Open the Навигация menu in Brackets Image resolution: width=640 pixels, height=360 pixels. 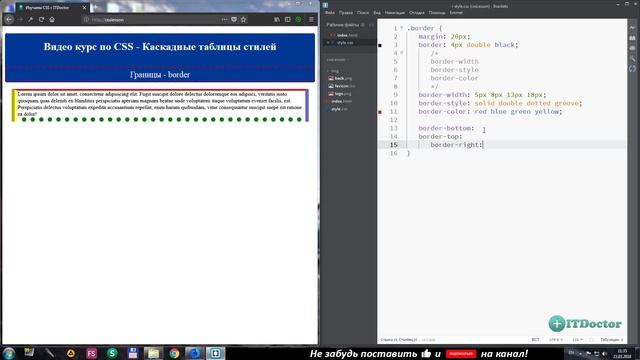tap(395, 13)
